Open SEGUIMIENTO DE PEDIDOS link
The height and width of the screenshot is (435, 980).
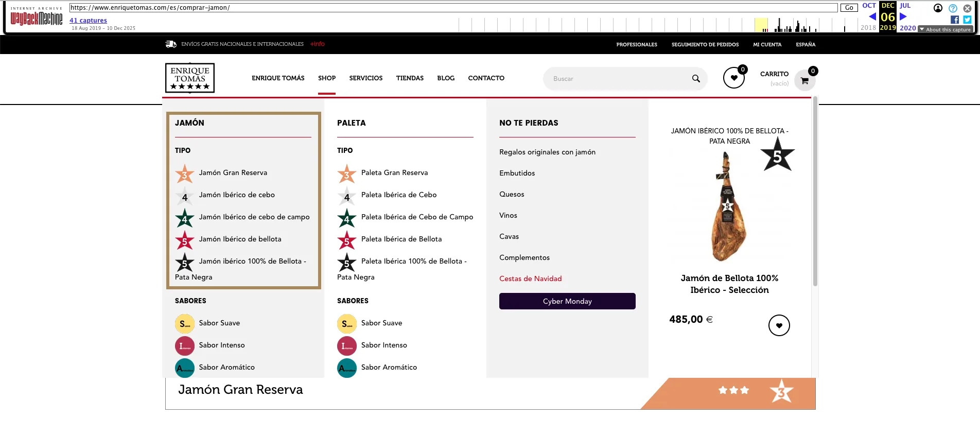pyautogui.click(x=705, y=45)
